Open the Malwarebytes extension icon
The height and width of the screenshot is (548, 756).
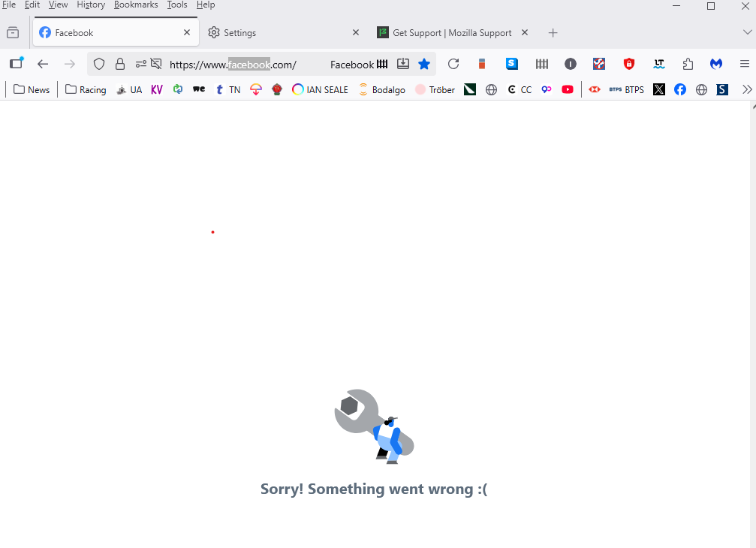(x=716, y=64)
